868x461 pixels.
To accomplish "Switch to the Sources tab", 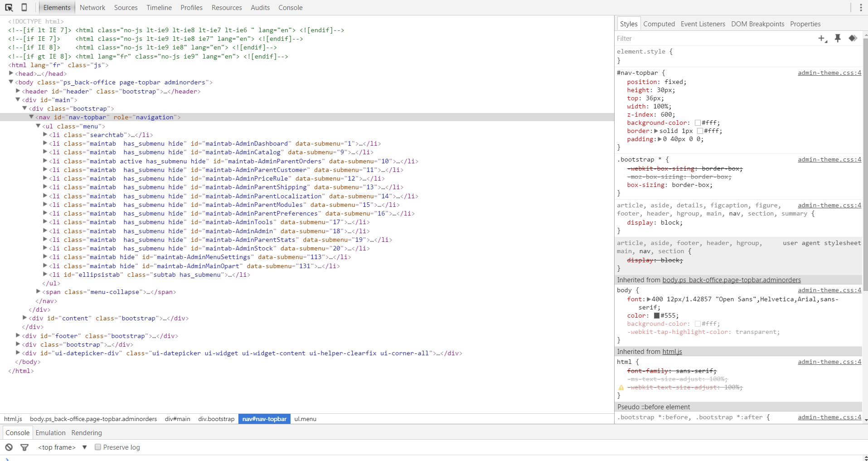I will point(126,8).
